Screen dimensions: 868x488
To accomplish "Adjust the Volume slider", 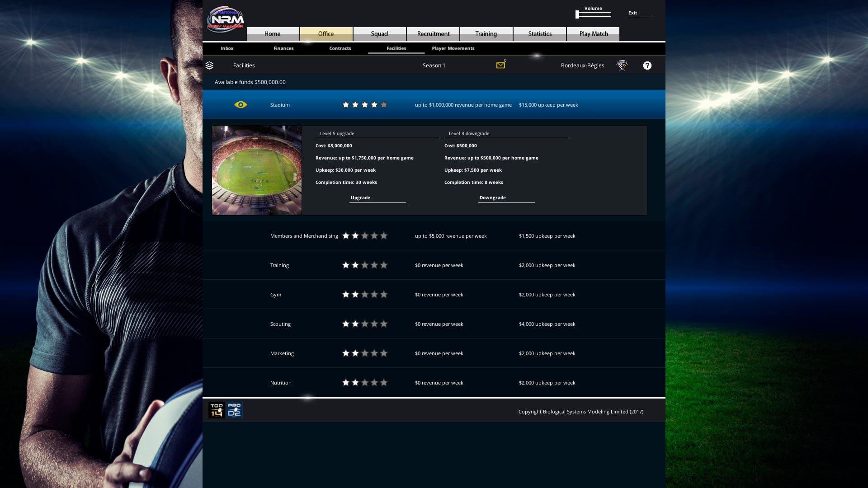I will (x=593, y=14).
